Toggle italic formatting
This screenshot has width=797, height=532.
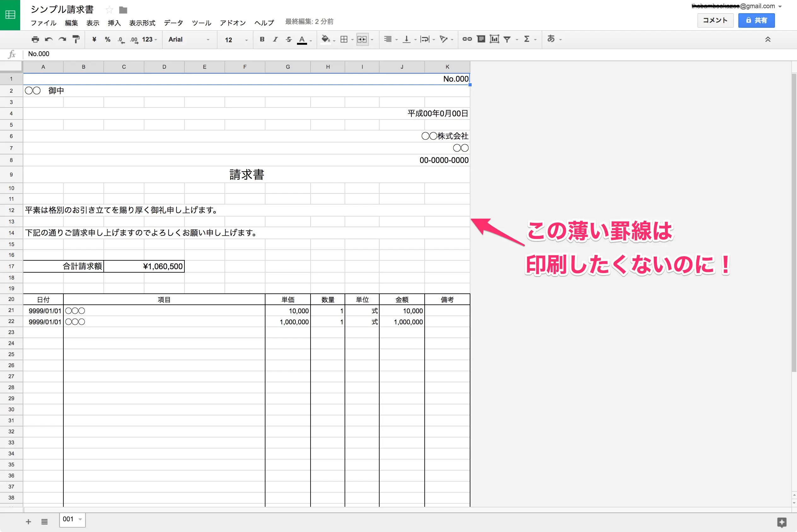coord(275,39)
